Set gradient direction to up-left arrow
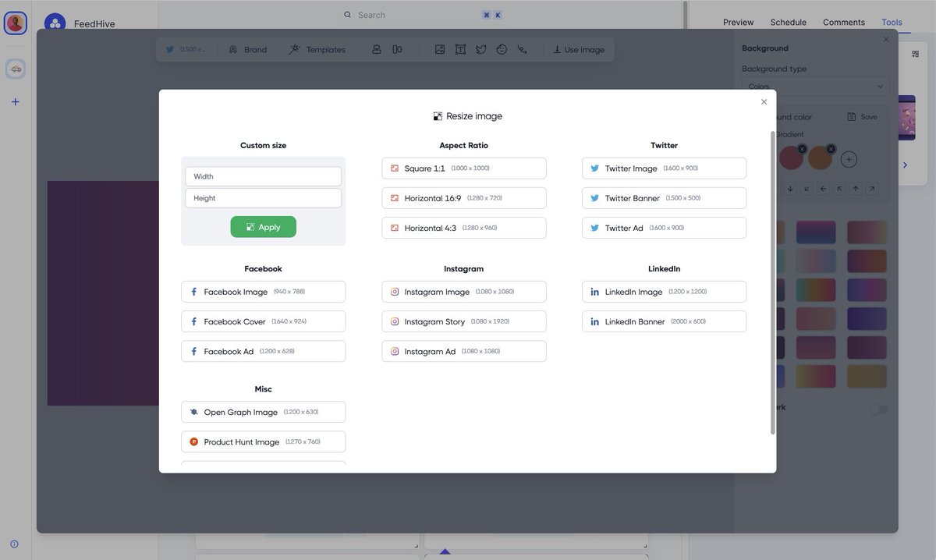936x560 pixels. pos(839,189)
